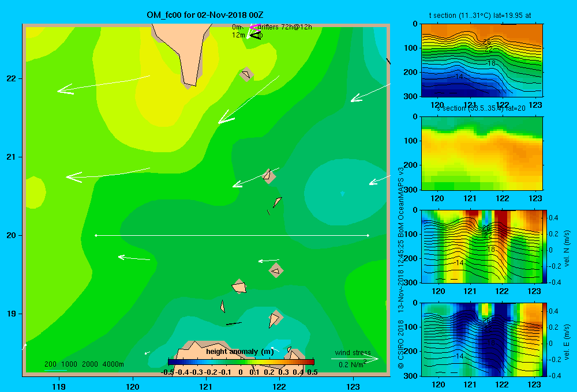The height and width of the screenshot is (392, 577).
Task: Click the wind arrow near latitude 22 on the left
Action: click(104, 85)
